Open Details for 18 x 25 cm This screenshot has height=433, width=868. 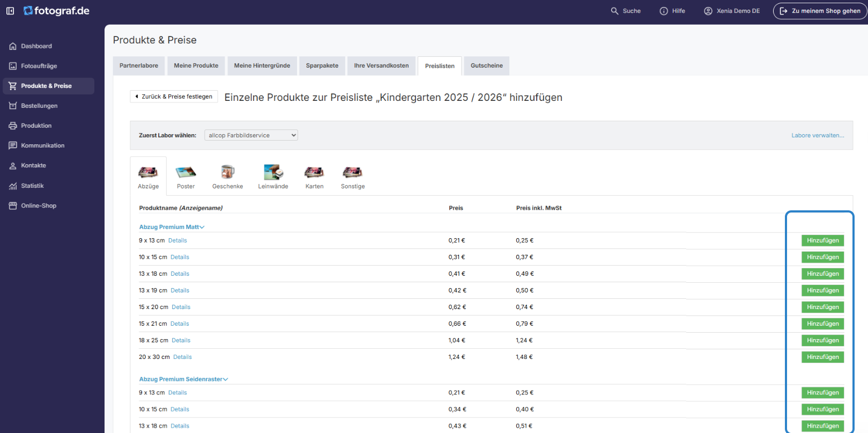(181, 340)
